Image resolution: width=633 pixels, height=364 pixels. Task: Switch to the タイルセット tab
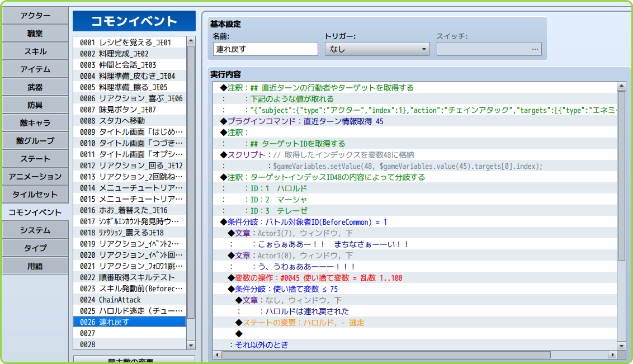click(35, 194)
